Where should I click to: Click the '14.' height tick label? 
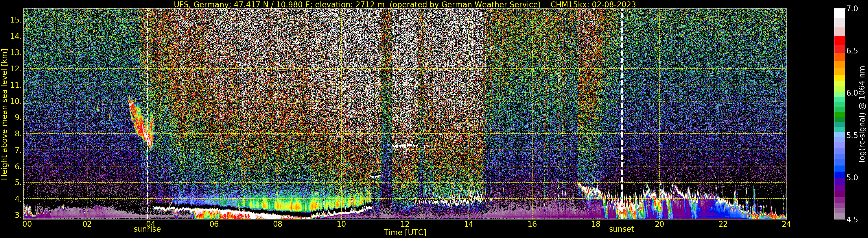click(16, 36)
